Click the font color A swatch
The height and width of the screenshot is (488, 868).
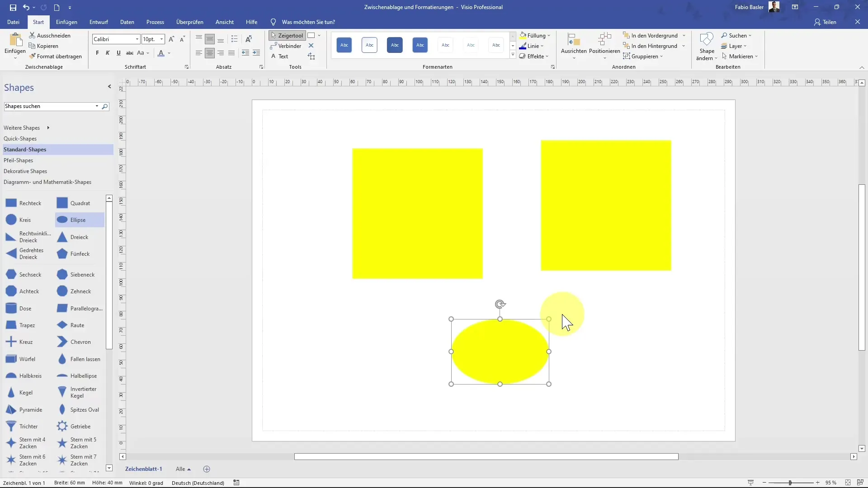point(161,53)
